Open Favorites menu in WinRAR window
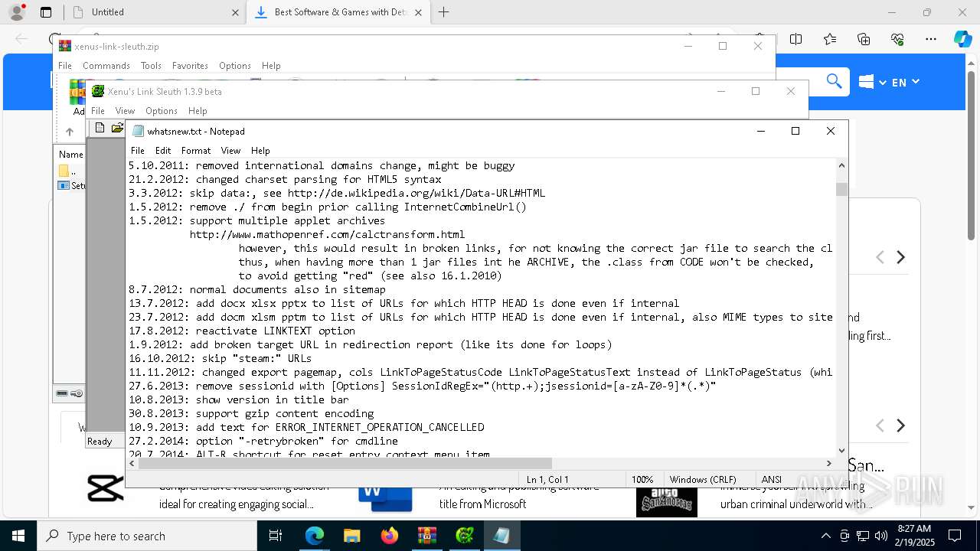Screen dimensions: 980x551 [190, 66]
